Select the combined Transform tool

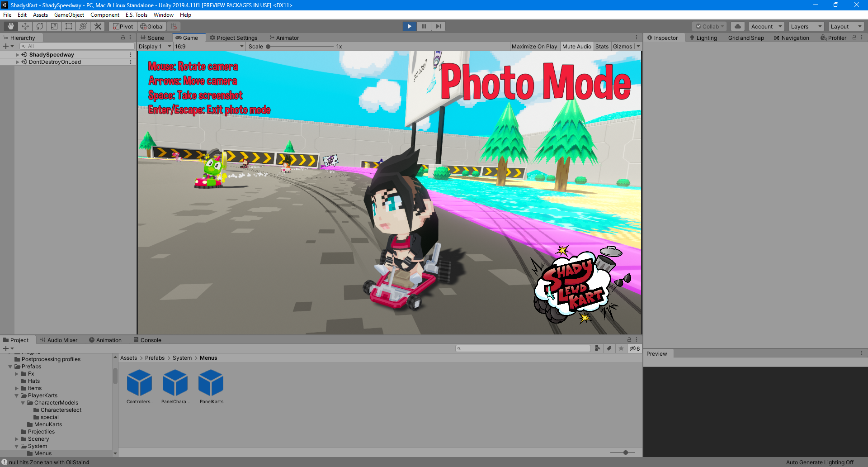click(83, 26)
